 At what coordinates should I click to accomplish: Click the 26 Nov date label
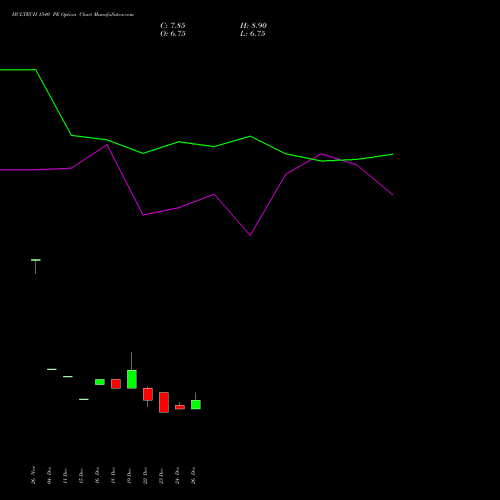(33, 475)
